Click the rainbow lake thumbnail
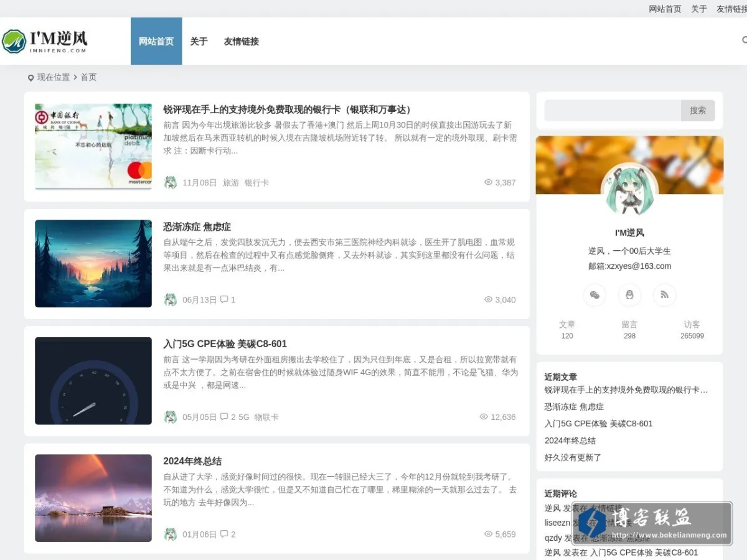Viewport: 747px width, 560px height. point(93,498)
